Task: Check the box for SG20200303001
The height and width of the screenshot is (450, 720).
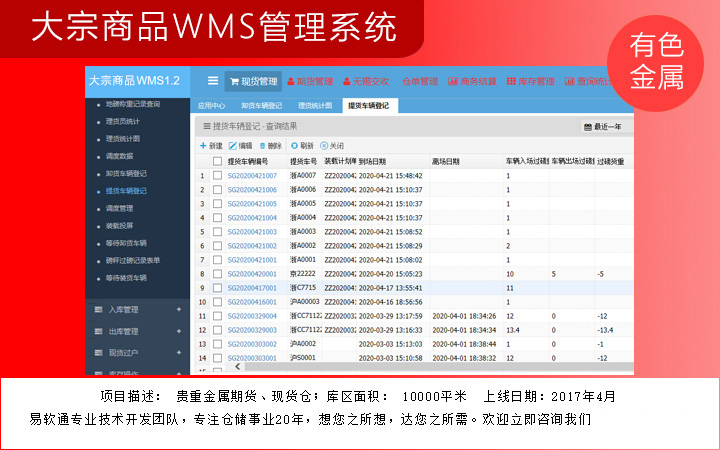Action: coord(218,358)
